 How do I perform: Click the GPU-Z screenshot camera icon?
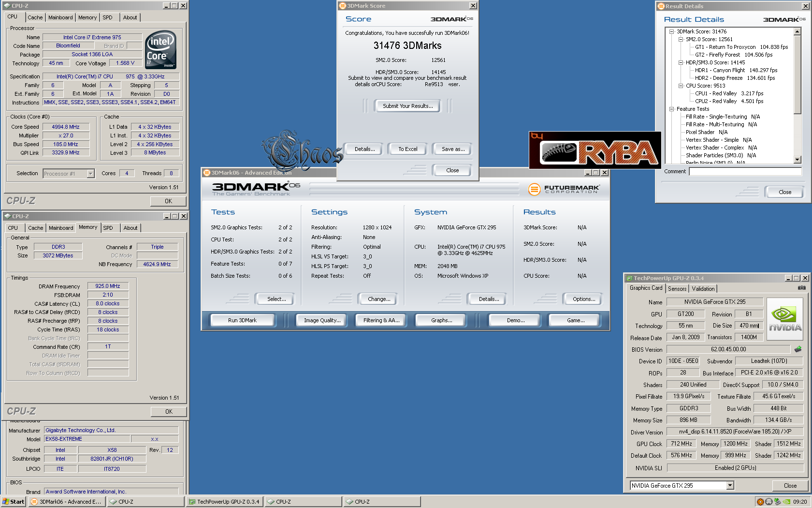pyautogui.click(x=801, y=288)
